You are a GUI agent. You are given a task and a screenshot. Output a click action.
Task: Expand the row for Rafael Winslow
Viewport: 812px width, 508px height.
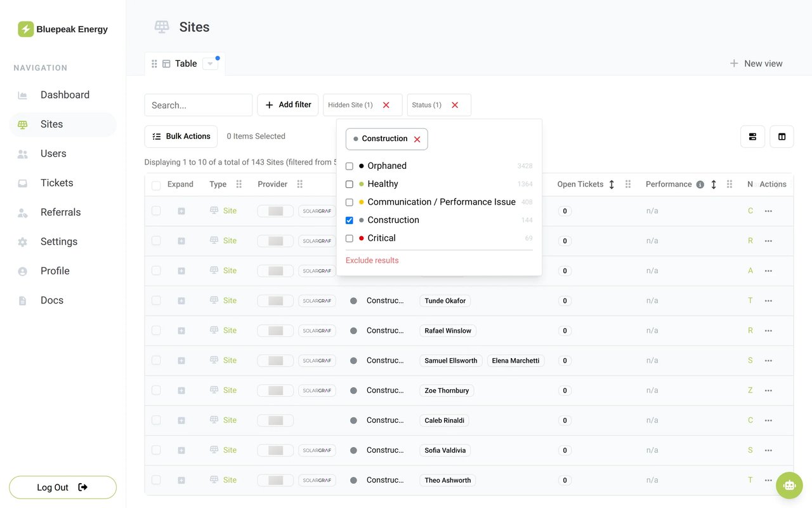pos(181,331)
